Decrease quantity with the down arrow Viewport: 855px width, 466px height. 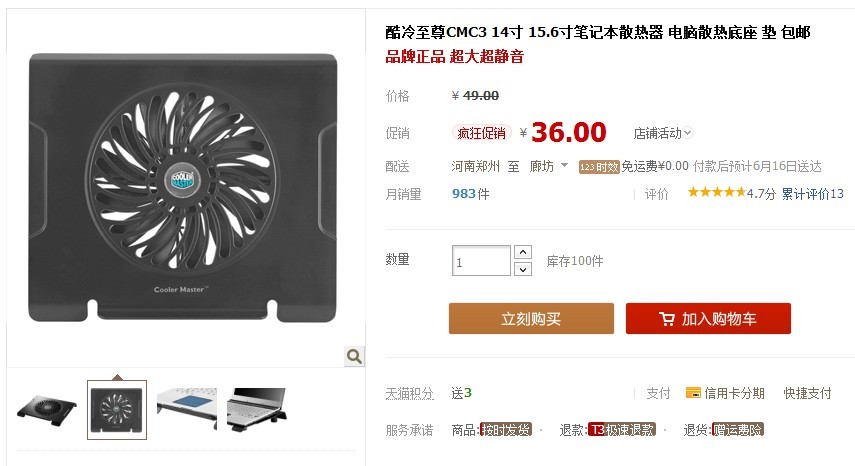pos(523,269)
